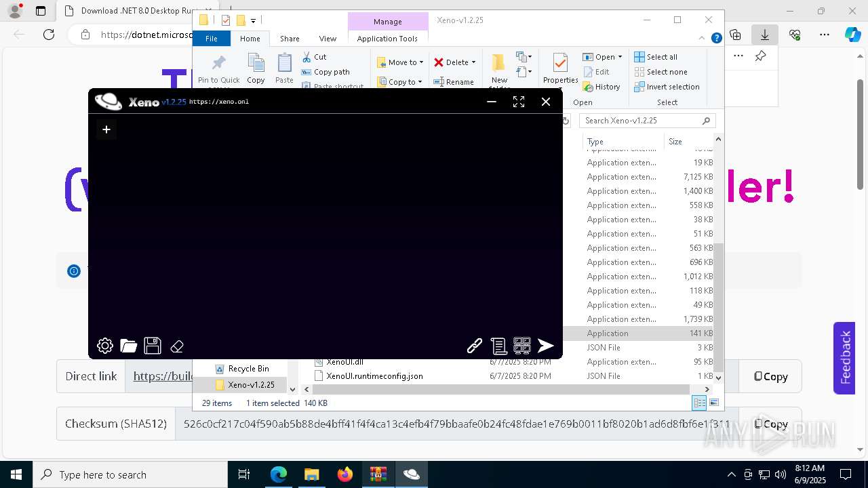Switch to Home ribbon tab
Viewport: 868px width, 488px height.
coord(250,39)
